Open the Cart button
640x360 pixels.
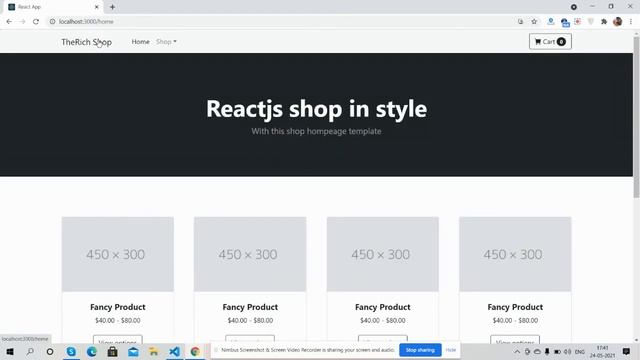(x=550, y=42)
